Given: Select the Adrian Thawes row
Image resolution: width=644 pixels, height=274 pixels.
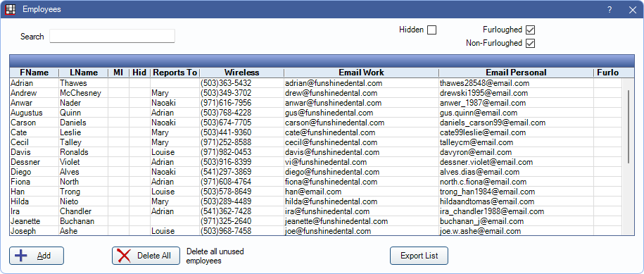Looking at the screenshot, I should click(x=315, y=83).
